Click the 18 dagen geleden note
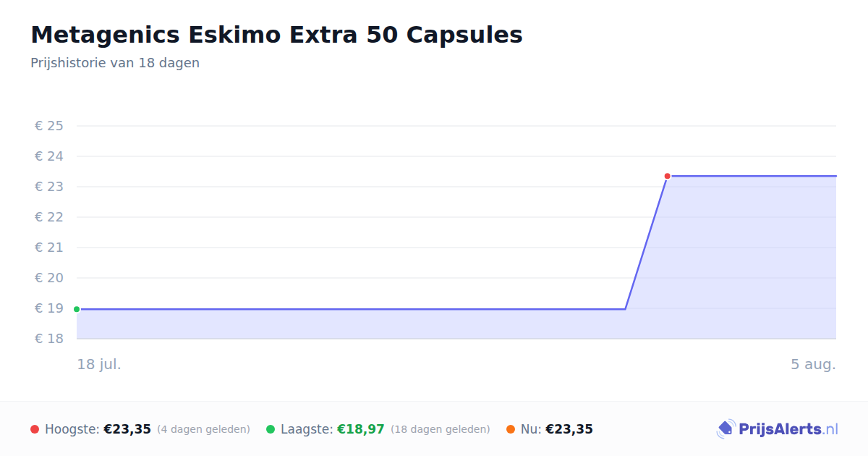 pyautogui.click(x=440, y=429)
